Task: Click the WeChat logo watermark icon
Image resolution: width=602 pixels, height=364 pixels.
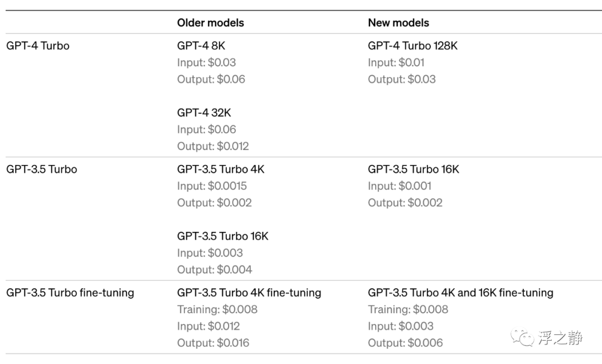Action: (x=523, y=338)
